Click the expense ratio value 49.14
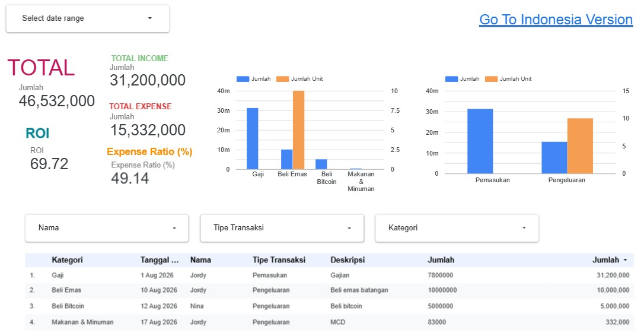This screenshot has width=644, height=336. coord(130,179)
